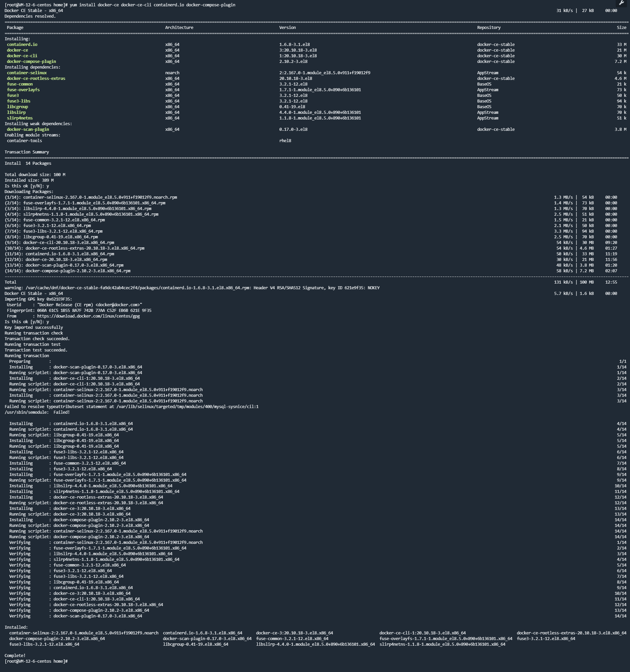Select green "fuse-overlayfs" package name

tap(23, 90)
